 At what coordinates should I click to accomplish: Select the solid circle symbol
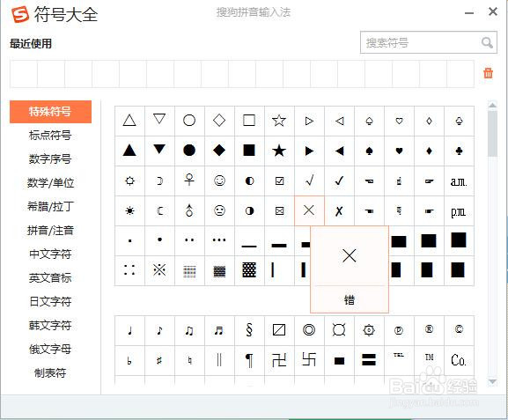[189, 151]
